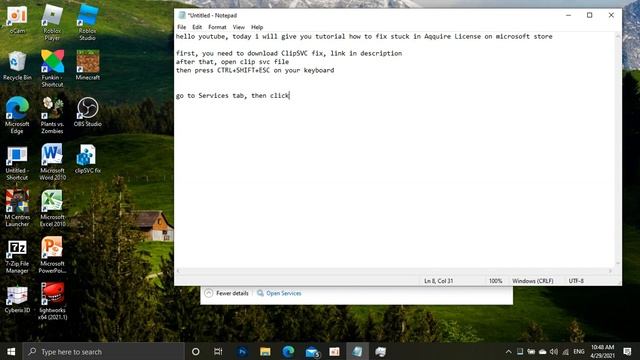
Task: Open the Format menu in Notepad
Action: pos(217,27)
